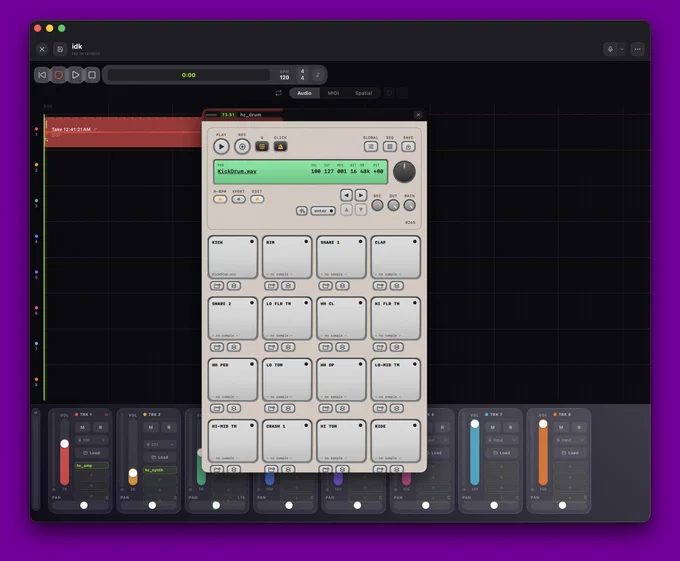Screen dimensions: 680x561
Task: Click the MAIN volume knob
Action: [409, 205]
